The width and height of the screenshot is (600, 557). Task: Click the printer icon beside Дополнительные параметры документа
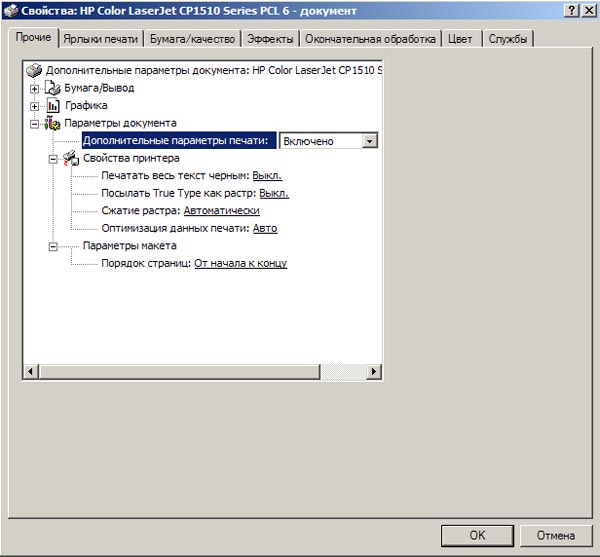pos(34,70)
